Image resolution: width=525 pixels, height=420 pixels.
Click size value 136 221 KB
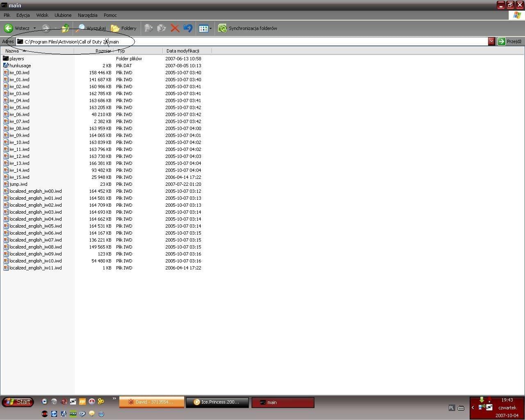100,240
